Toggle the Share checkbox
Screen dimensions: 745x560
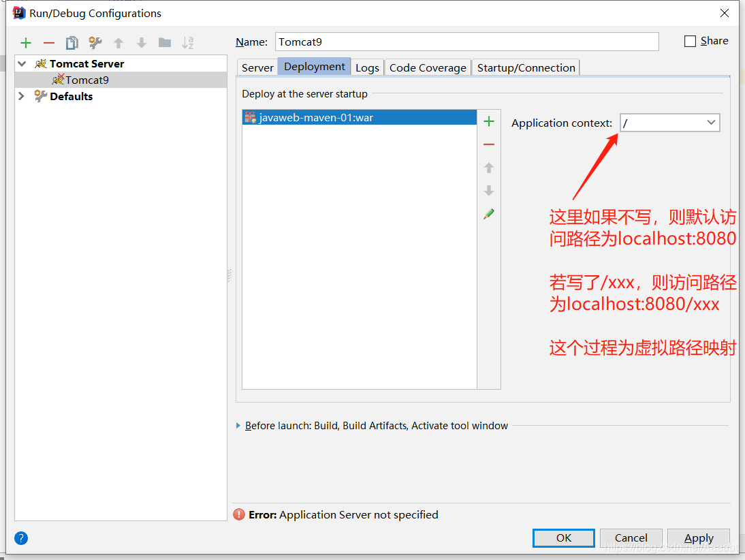click(690, 42)
